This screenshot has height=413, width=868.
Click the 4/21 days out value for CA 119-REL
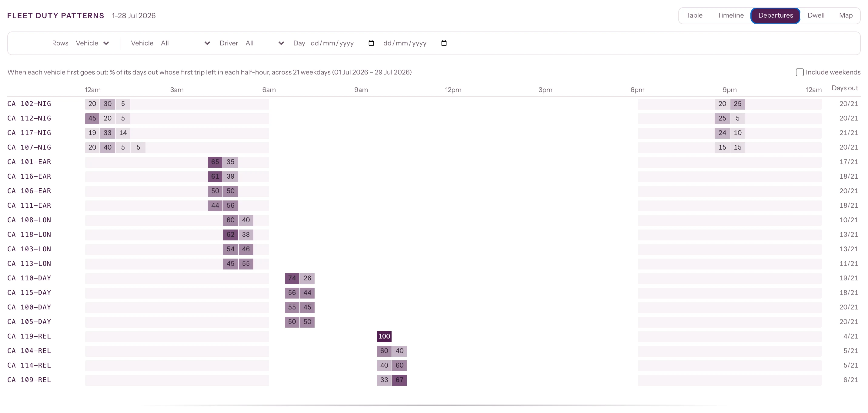pyautogui.click(x=850, y=336)
